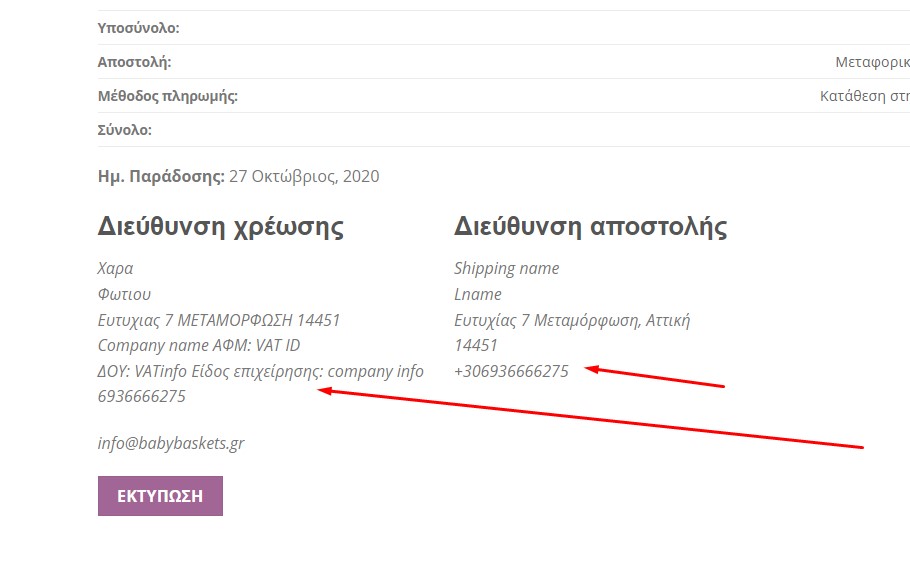910x588 pixels.
Task: Click the Αποστολή row label
Action: [x=134, y=62]
